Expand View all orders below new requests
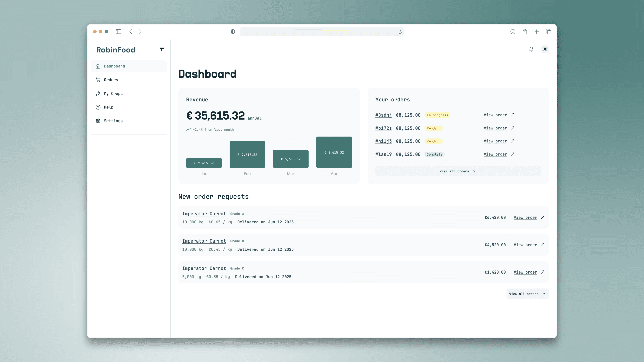Viewport: 644px width, 362px height. pyautogui.click(x=527, y=294)
